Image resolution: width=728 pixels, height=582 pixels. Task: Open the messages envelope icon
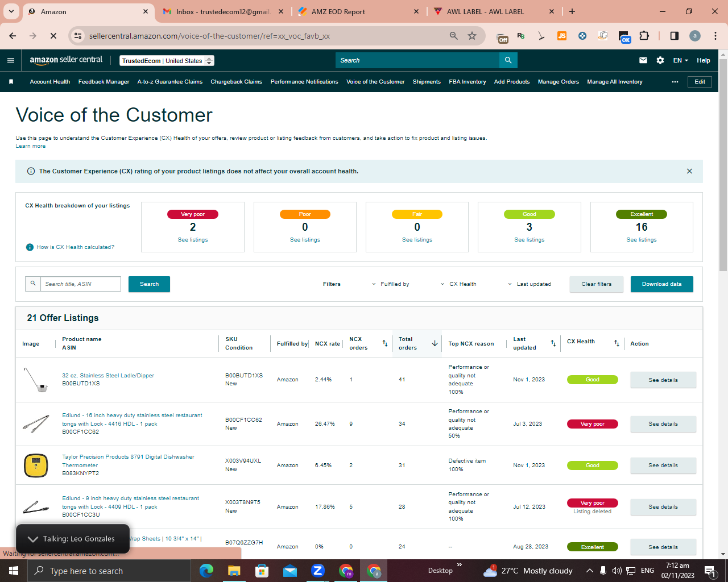643,60
